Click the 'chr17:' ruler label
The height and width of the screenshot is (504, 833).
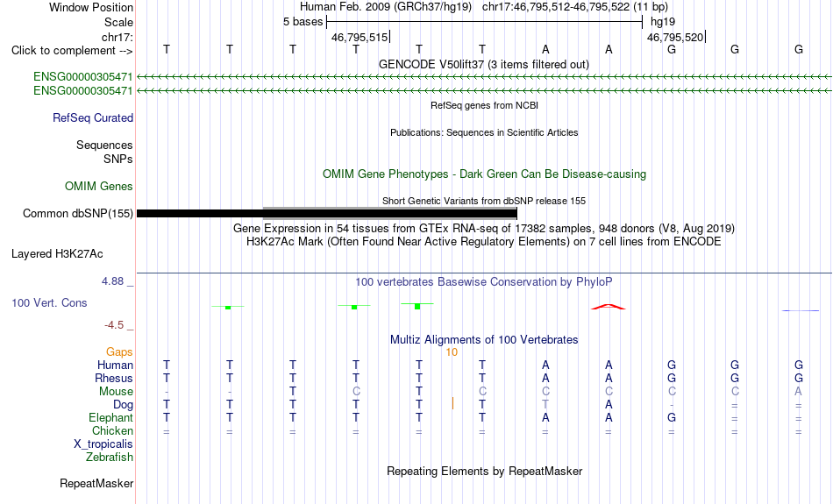(117, 37)
